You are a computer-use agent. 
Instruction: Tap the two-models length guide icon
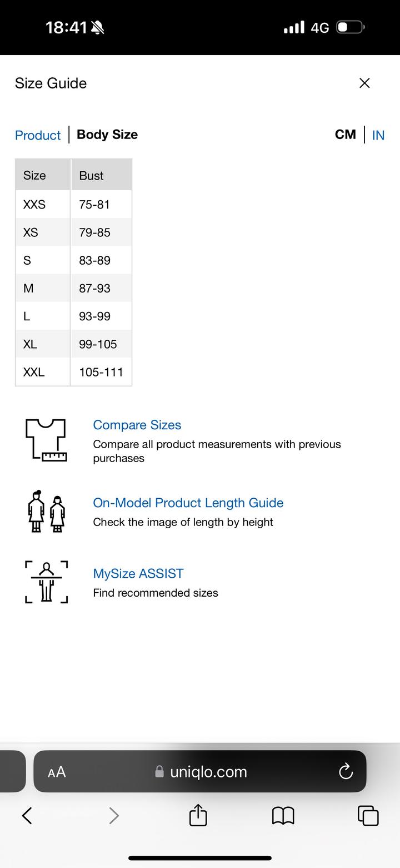pos(46,511)
